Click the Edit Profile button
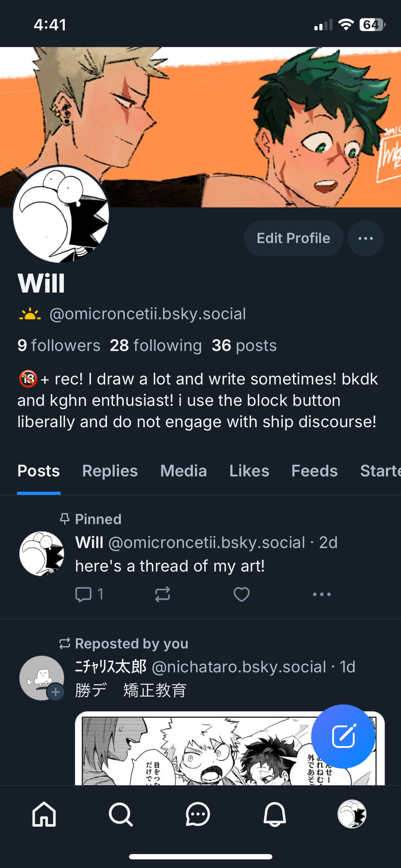 [x=293, y=238]
